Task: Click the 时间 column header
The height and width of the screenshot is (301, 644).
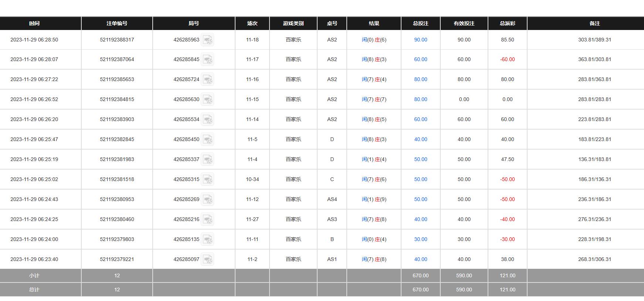Action: click(34, 23)
